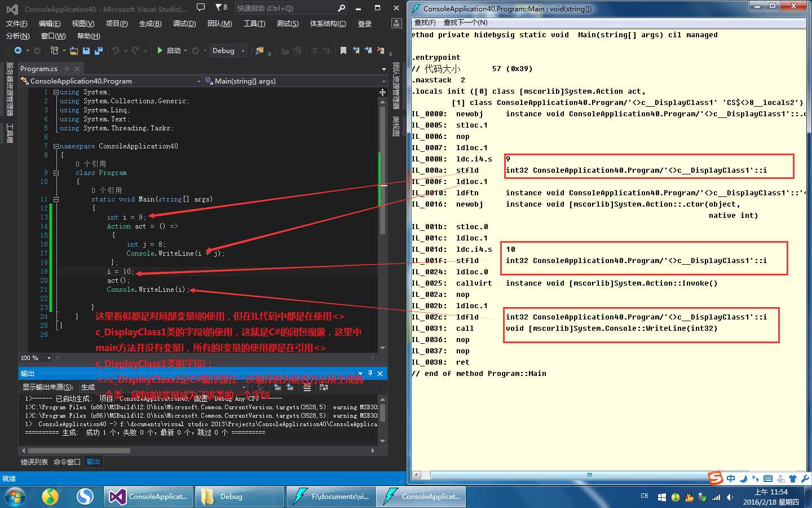The image size is (812, 508).
Task: Collapse the namespace ConsoleApplication40 block
Action: pyautogui.click(x=56, y=146)
